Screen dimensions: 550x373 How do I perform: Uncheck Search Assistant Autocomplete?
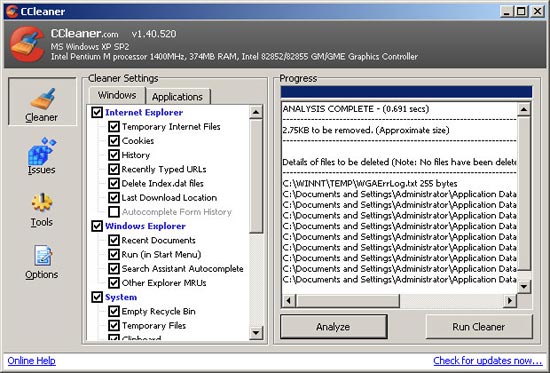tap(114, 268)
